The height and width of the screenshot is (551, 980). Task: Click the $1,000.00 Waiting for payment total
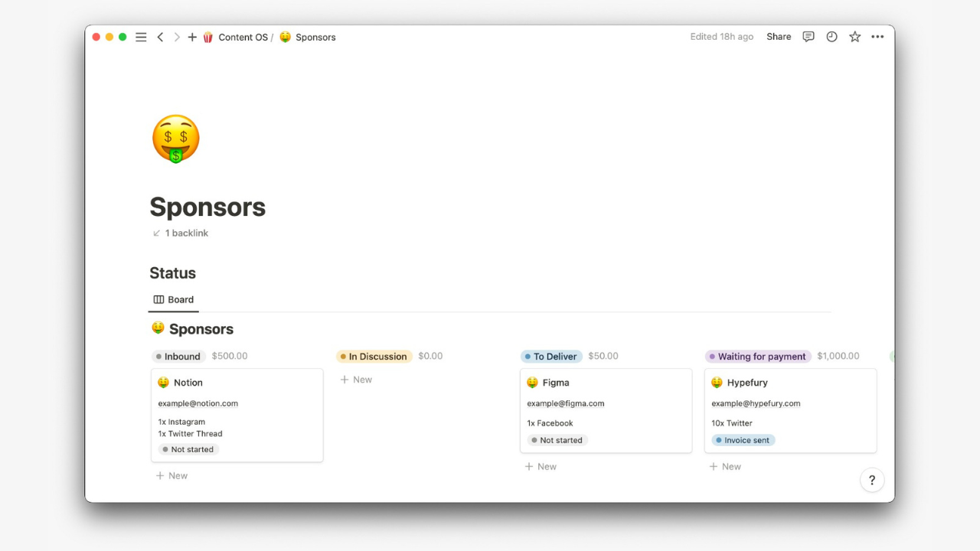(838, 357)
